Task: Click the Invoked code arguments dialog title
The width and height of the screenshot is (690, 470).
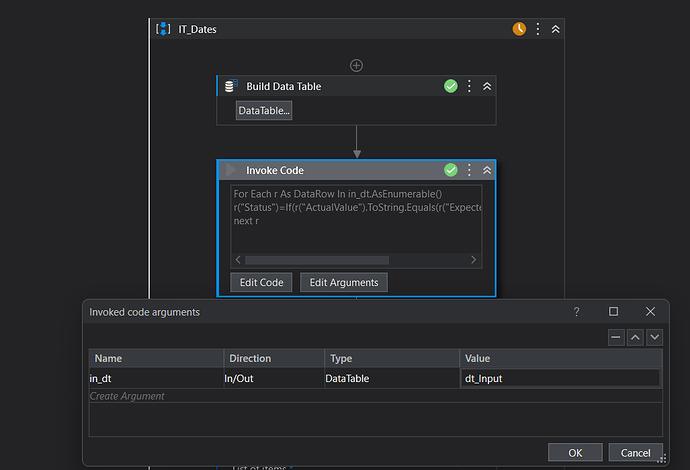Action: tap(144, 312)
